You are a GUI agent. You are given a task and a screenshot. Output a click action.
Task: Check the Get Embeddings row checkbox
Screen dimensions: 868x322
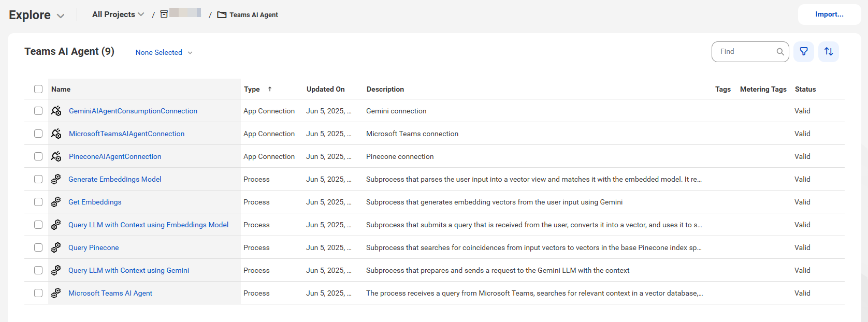click(x=38, y=202)
